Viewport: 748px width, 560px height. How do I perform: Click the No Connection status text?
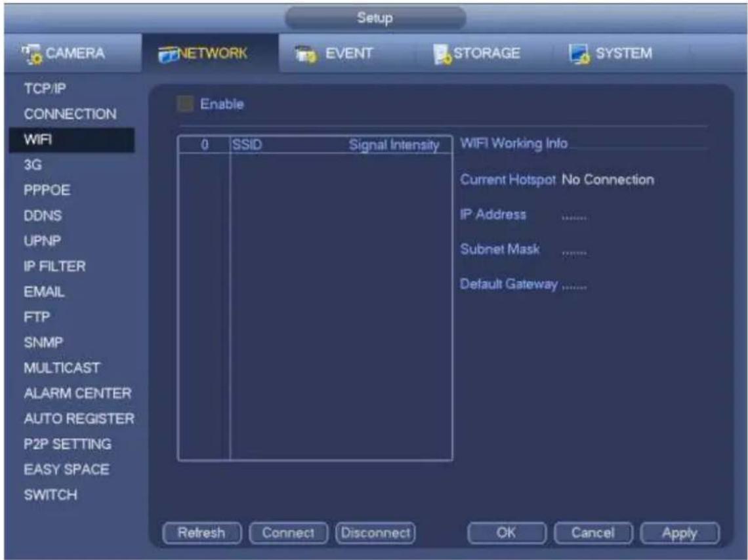(x=608, y=180)
